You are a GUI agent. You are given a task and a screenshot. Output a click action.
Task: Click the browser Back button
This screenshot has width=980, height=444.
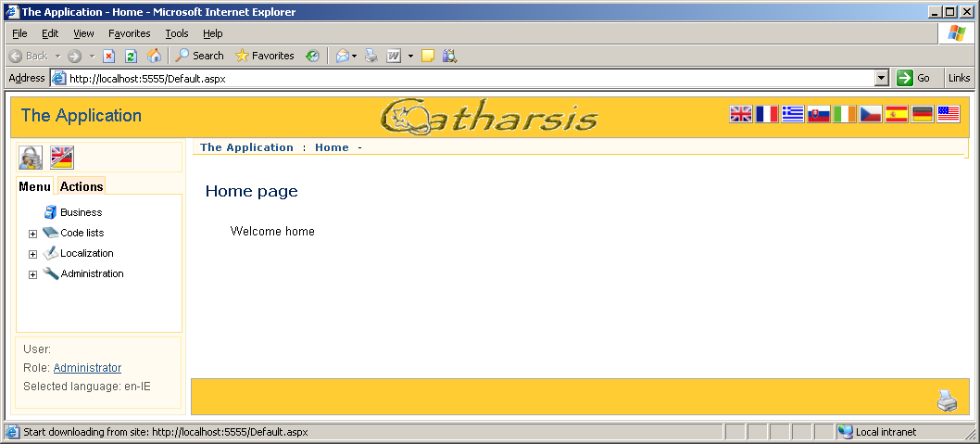[x=28, y=56]
